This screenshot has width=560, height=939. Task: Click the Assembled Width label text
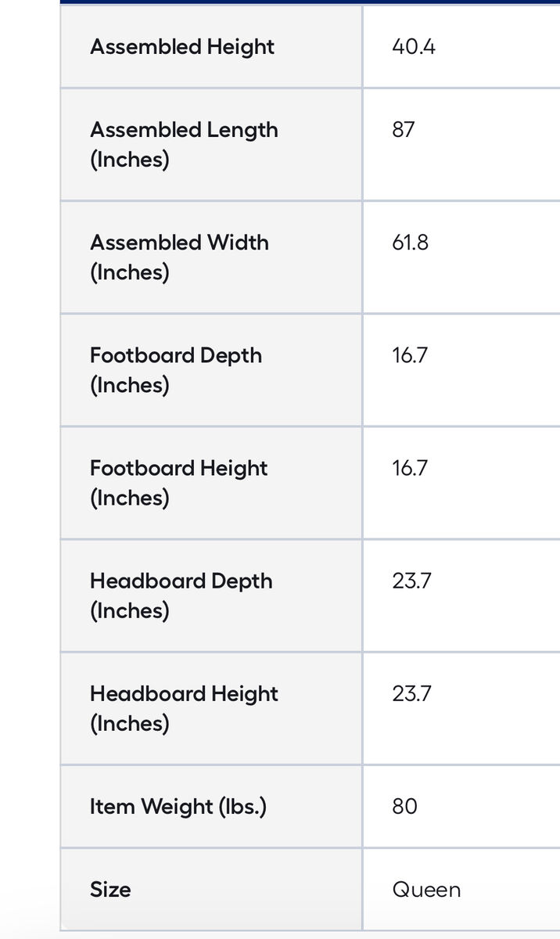click(179, 243)
